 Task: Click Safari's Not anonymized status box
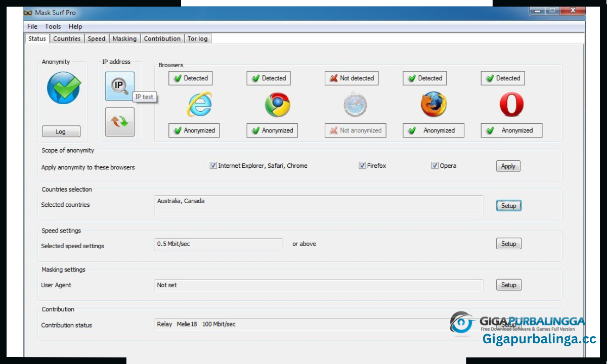(x=356, y=130)
